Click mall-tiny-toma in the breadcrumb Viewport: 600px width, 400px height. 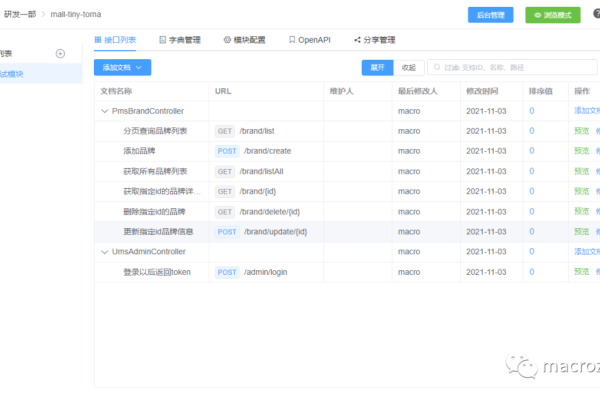tap(76, 14)
